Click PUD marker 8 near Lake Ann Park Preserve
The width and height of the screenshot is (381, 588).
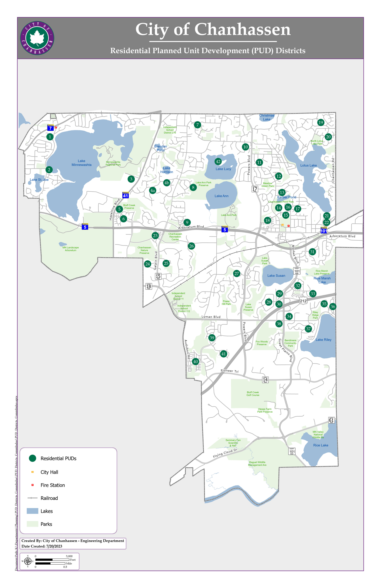(x=193, y=187)
